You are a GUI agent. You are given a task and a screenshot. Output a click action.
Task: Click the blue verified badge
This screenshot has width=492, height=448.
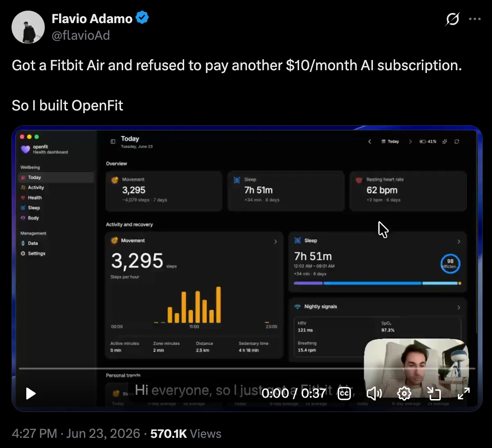(x=142, y=18)
